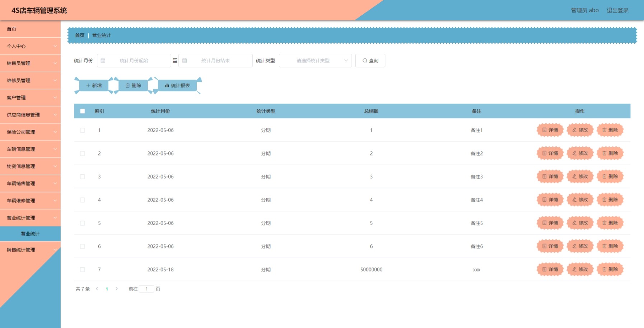Click the 新增 add button
Image resolution: width=644 pixels, height=328 pixels.
(x=94, y=85)
